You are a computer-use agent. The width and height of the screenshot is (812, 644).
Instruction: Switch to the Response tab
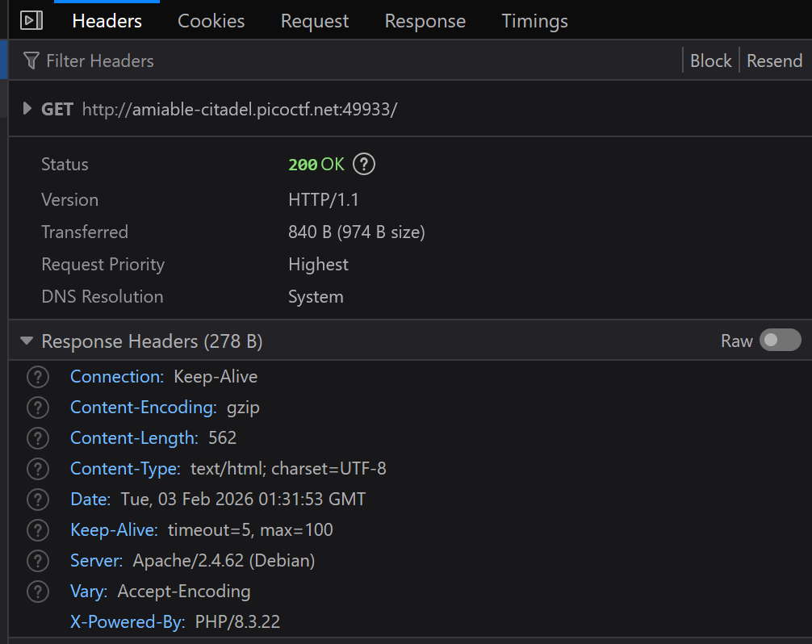pos(425,21)
